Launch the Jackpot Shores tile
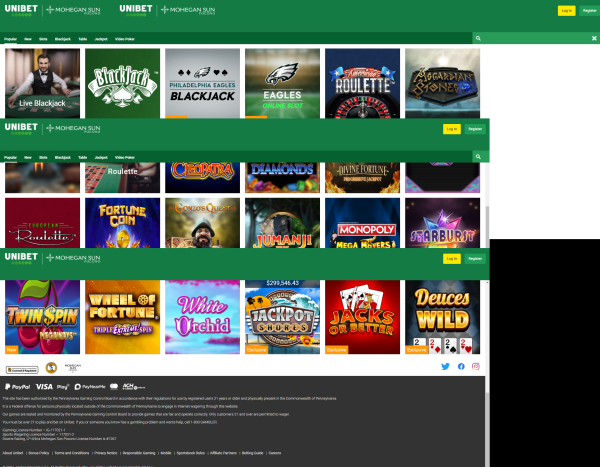Image resolution: width=600 pixels, height=467 pixels. point(282,317)
